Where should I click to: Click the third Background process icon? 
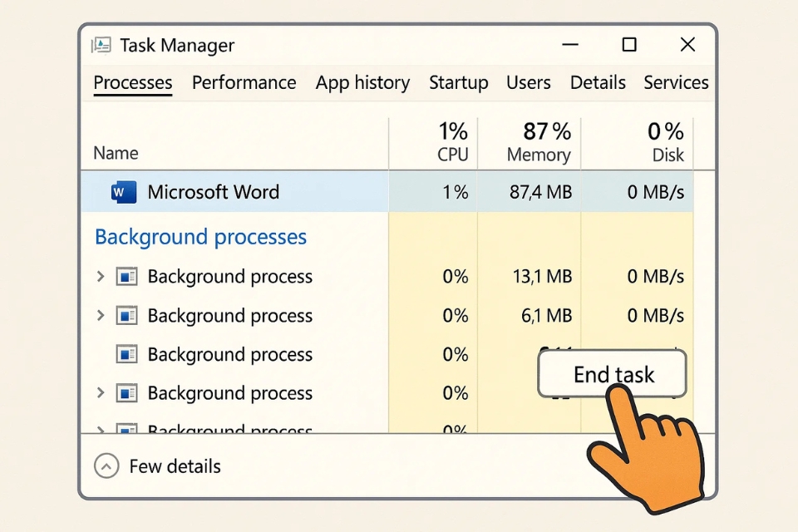pyautogui.click(x=127, y=354)
